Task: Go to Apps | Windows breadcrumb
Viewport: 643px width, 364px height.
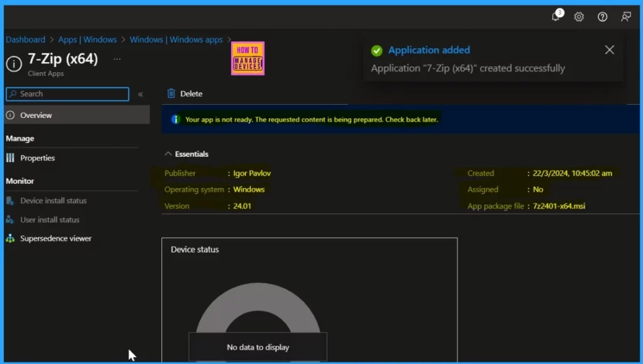Action: point(87,40)
